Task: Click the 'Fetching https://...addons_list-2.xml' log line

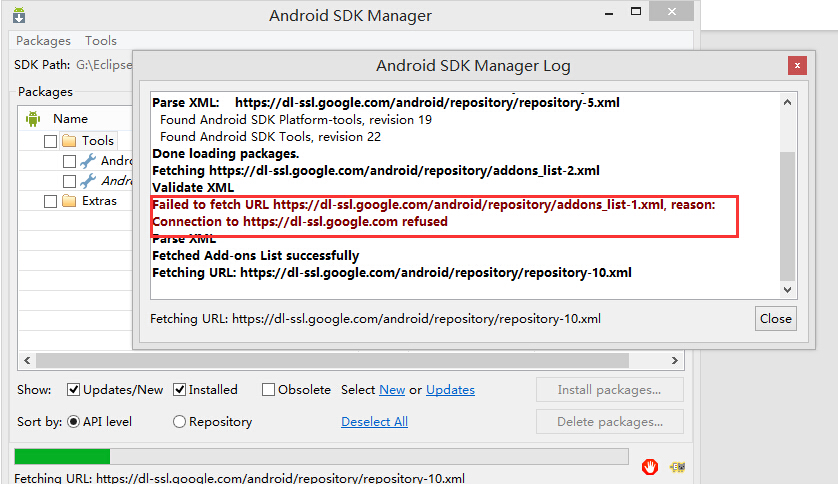Action: pyautogui.click(x=376, y=171)
